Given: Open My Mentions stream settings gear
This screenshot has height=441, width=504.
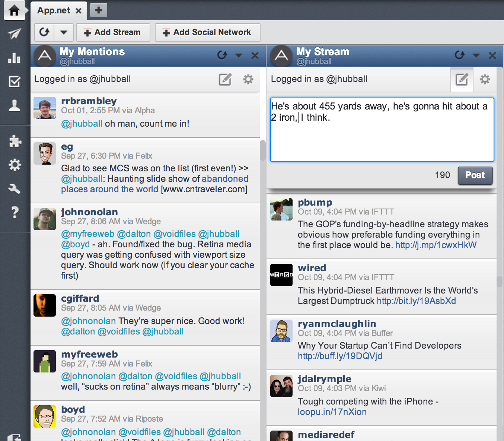Looking at the screenshot, I should 248,79.
